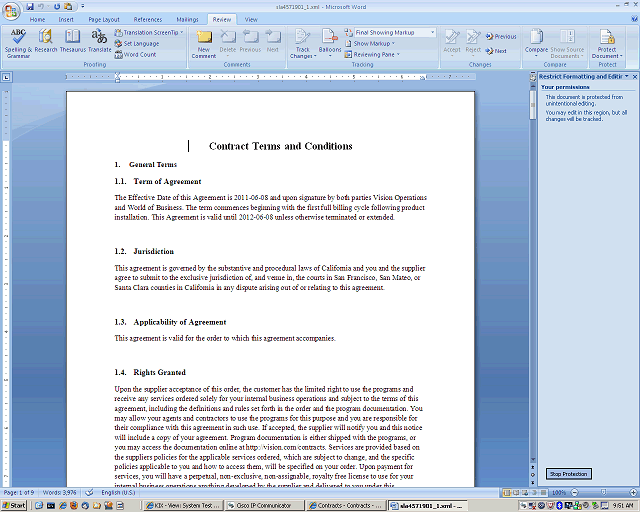The image size is (640, 512).
Task: Click Zoom In plus button
Action: [633, 492]
